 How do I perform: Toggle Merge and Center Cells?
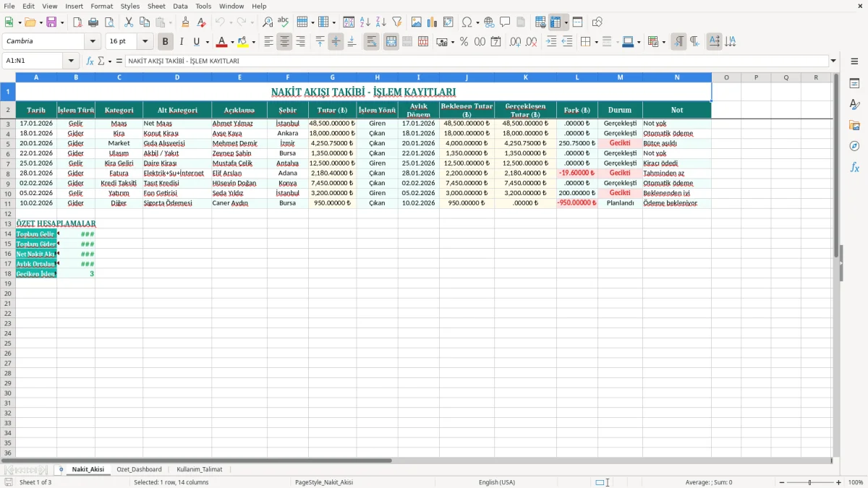[391, 42]
